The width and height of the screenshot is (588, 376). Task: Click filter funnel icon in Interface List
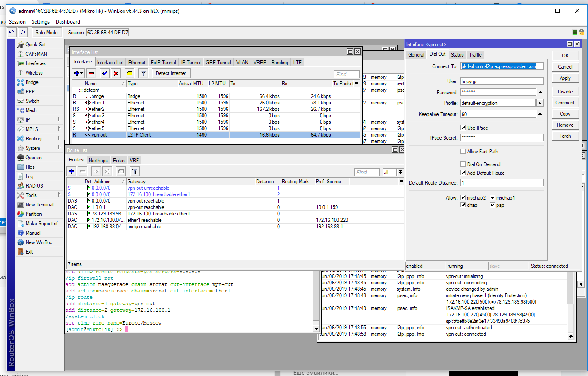143,73
